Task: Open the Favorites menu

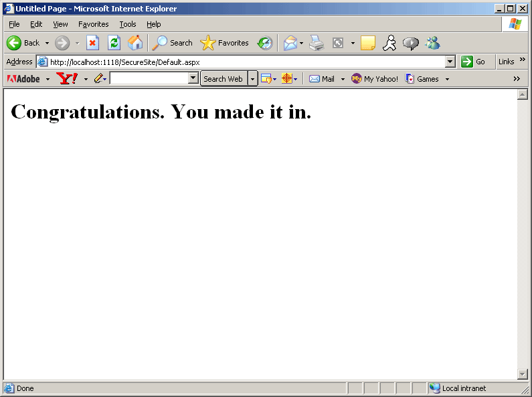Action: tap(93, 24)
